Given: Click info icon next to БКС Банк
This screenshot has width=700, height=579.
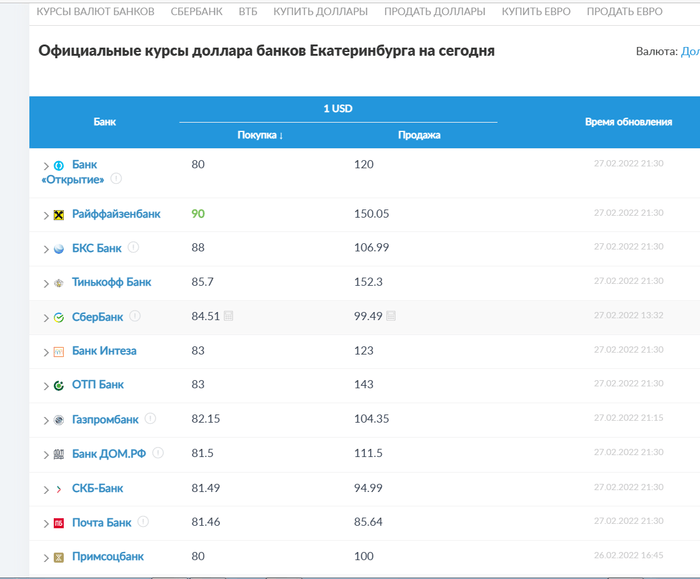Looking at the screenshot, I should [x=133, y=247].
